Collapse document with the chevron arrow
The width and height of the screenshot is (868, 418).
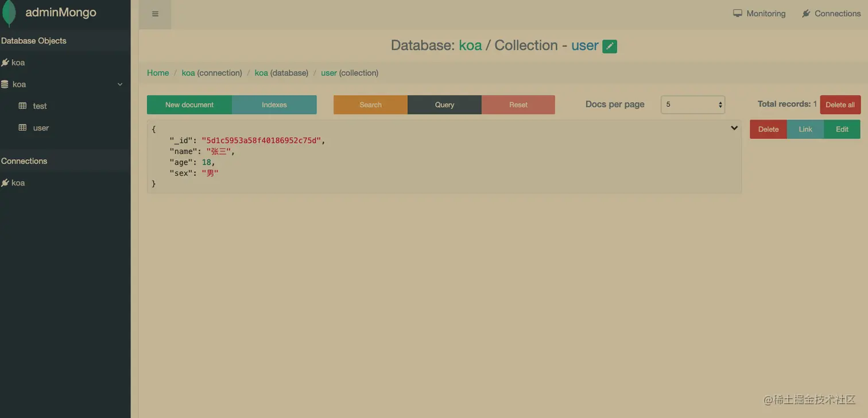click(x=734, y=128)
